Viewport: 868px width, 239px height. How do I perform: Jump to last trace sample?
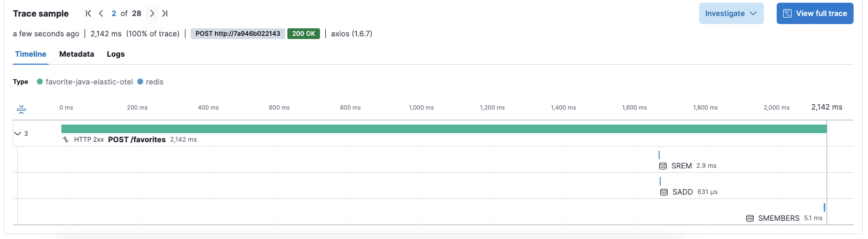(x=165, y=13)
